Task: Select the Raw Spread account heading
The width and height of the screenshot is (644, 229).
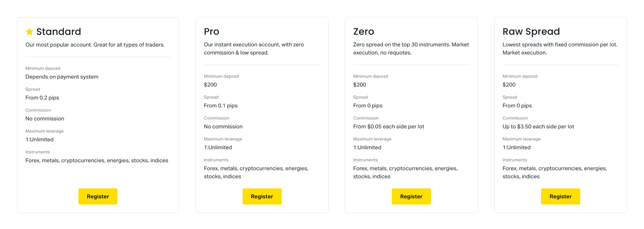Action: coord(531,31)
